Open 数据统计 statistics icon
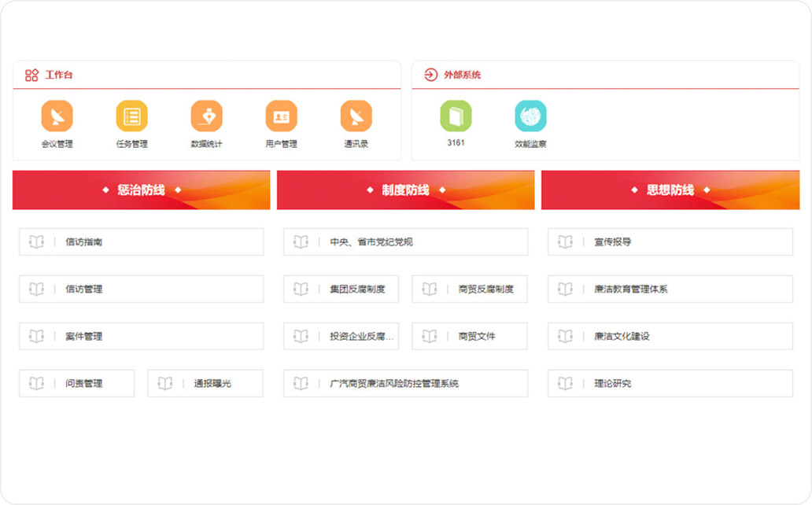Screen dimensions: 812x505 tap(206, 116)
